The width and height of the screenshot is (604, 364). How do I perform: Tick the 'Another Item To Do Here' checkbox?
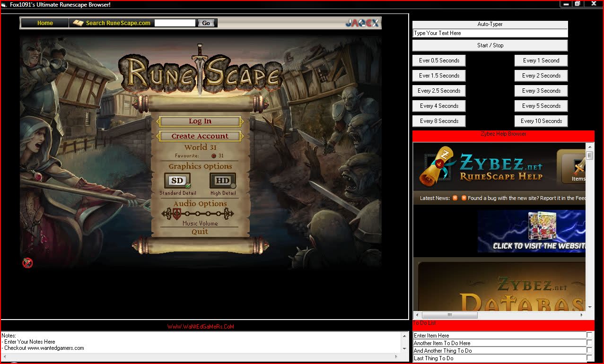click(x=589, y=343)
